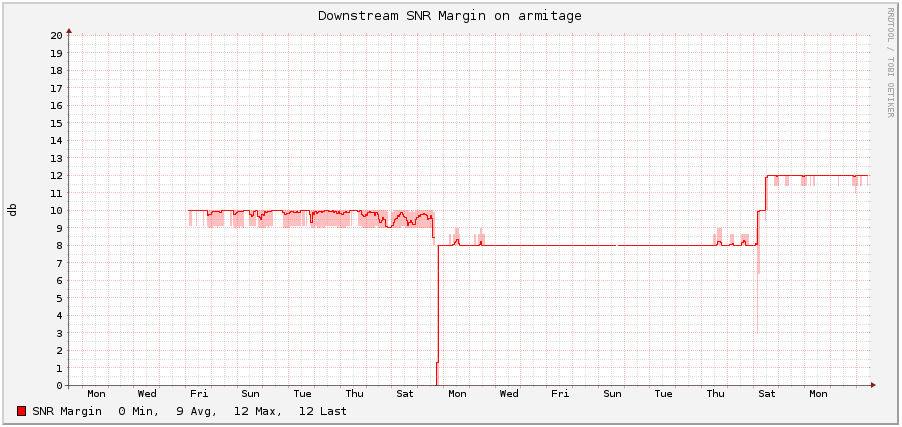Click the y-axis label '5'
902x427 pixels.
tap(59, 298)
